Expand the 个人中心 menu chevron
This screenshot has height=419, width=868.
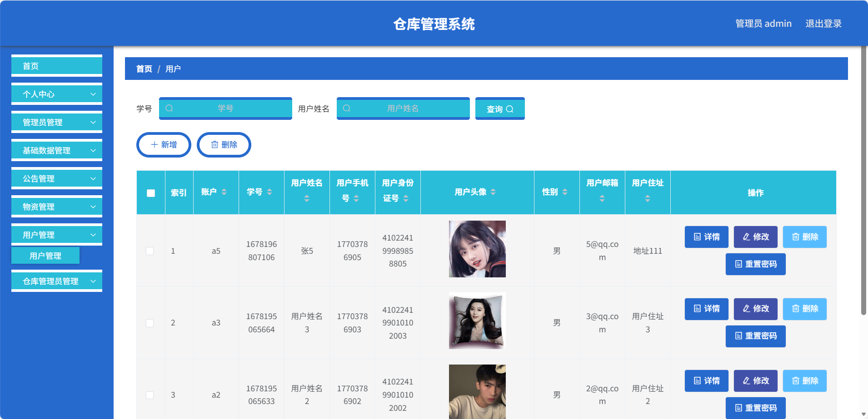point(93,94)
